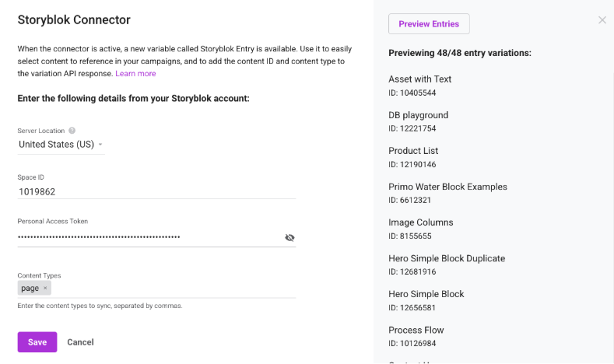Click the Cancel button

tap(80, 342)
